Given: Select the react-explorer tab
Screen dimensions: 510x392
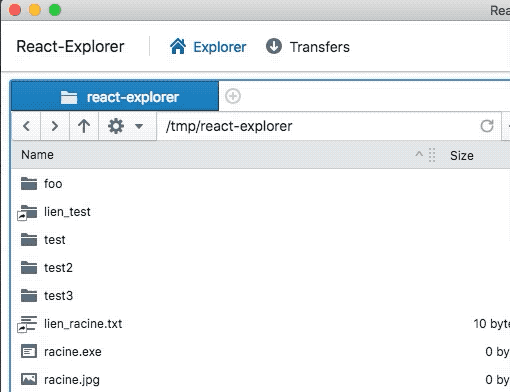Looking at the screenshot, I should click(115, 97).
